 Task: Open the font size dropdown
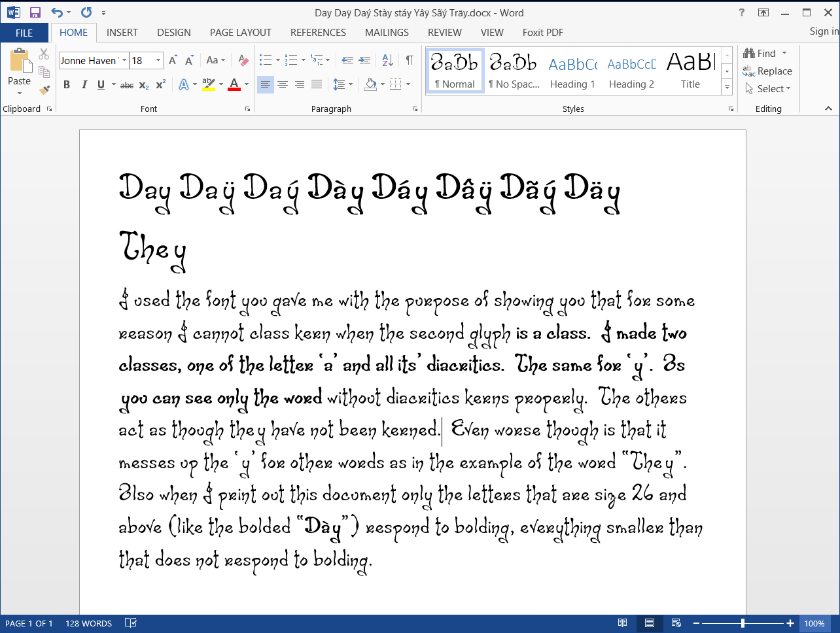click(x=158, y=61)
